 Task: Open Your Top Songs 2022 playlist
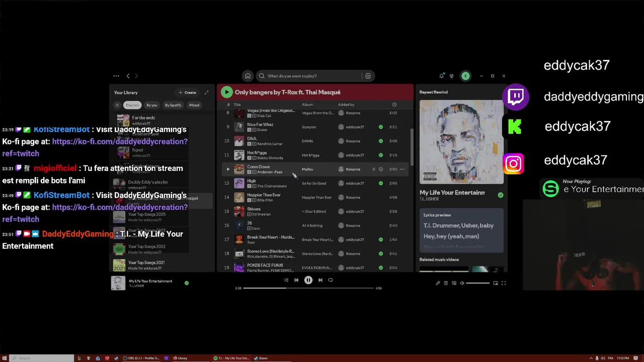coord(161,249)
